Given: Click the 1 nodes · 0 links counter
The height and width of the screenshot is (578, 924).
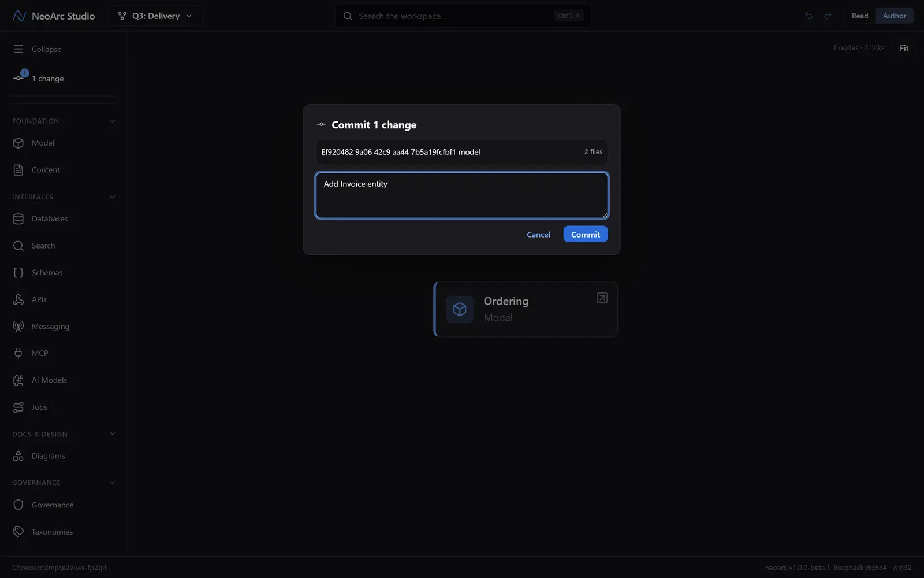Looking at the screenshot, I should (x=858, y=48).
